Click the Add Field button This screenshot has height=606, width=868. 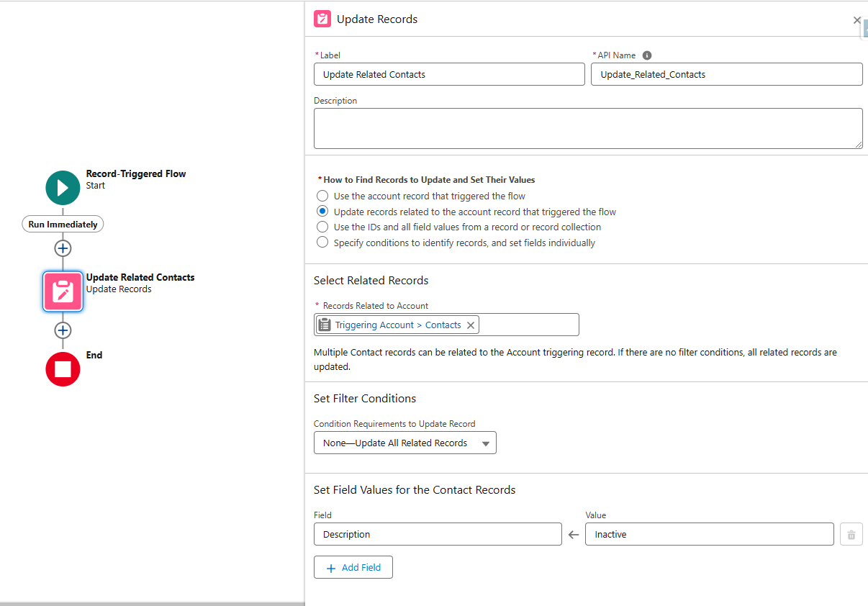[353, 568]
